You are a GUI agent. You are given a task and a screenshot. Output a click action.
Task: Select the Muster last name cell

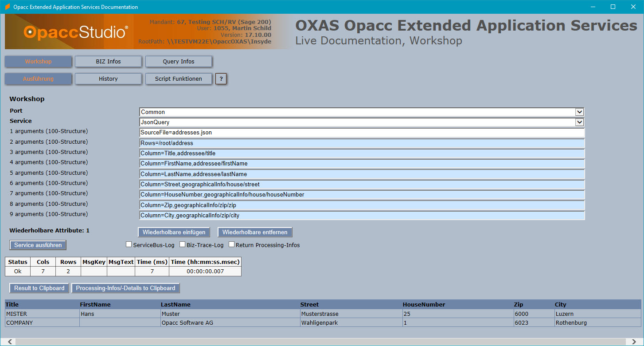230,314
